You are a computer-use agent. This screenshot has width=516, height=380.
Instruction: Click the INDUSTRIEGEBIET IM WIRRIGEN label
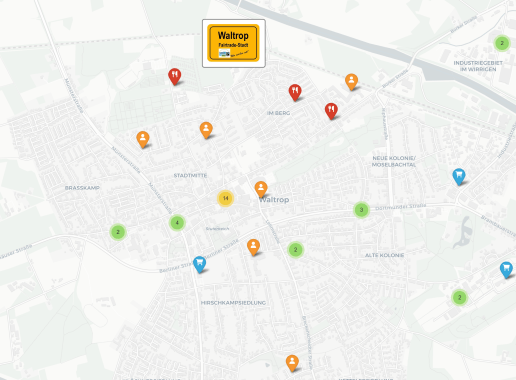point(478,66)
